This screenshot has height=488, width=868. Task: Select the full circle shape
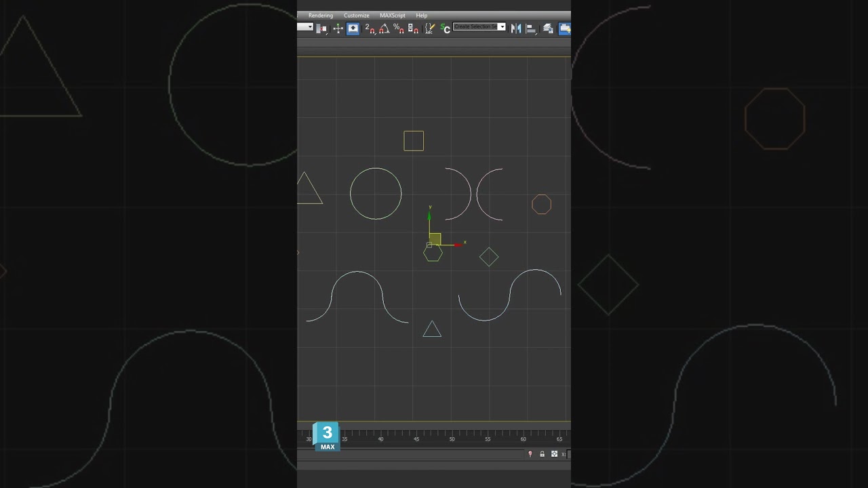376,193
